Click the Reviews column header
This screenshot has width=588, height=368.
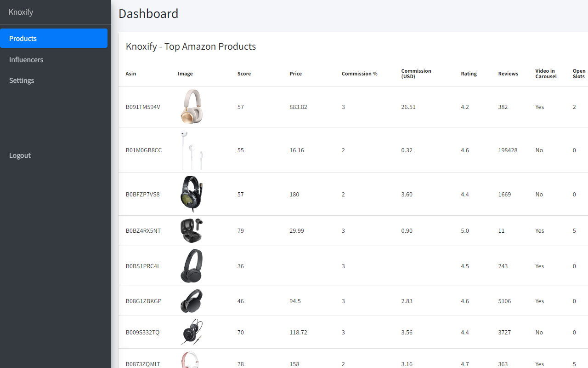tap(508, 74)
